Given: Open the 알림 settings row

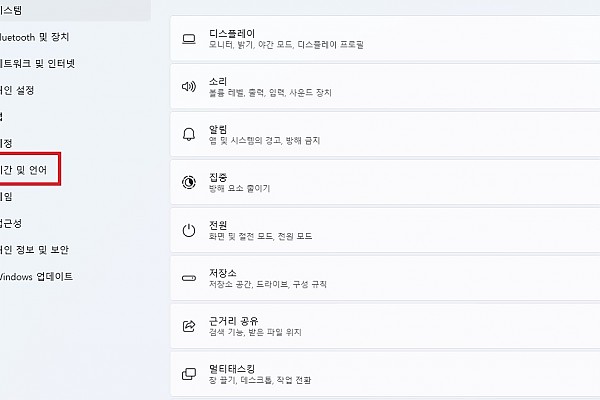Looking at the screenshot, I should (385, 134).
